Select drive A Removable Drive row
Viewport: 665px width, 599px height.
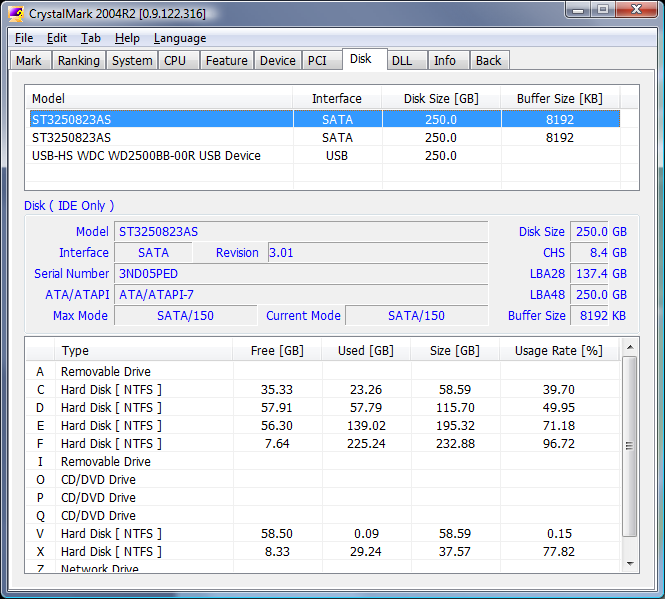click(323, 371)
